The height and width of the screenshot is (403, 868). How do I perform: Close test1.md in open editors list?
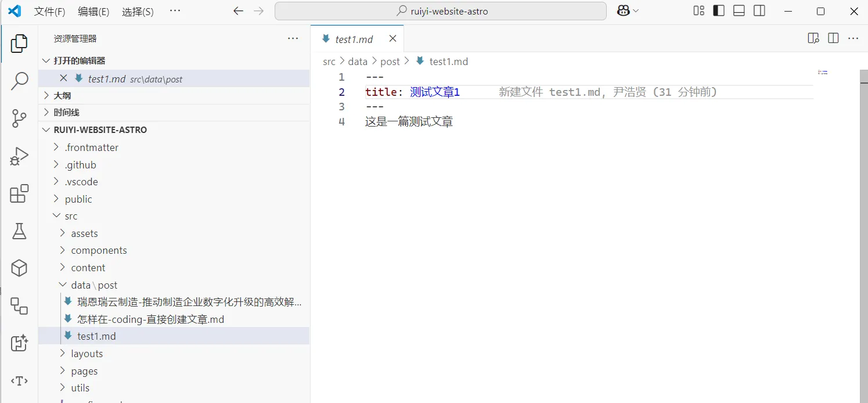tap(64, 78)
